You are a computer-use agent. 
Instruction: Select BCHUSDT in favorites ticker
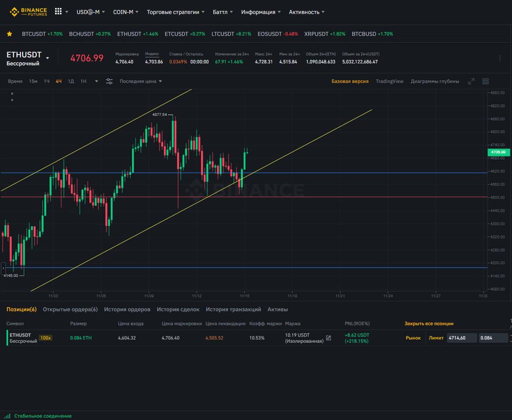90,34
